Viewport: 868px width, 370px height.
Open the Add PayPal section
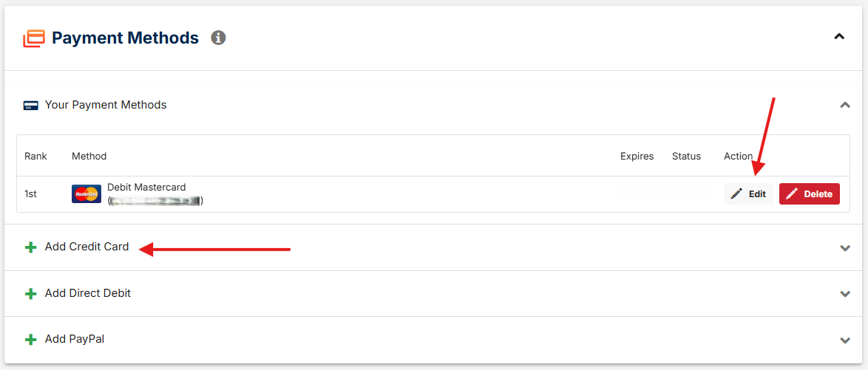[434, 340]
